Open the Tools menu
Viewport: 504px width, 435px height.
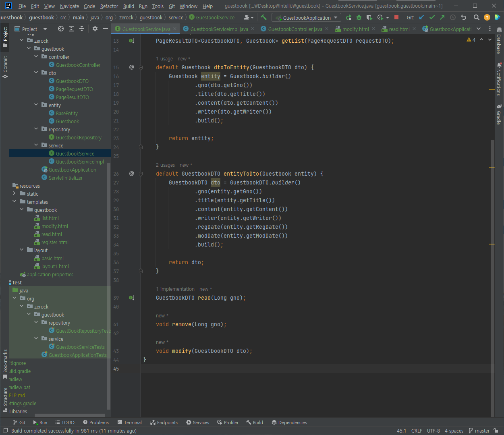[158, 6]
